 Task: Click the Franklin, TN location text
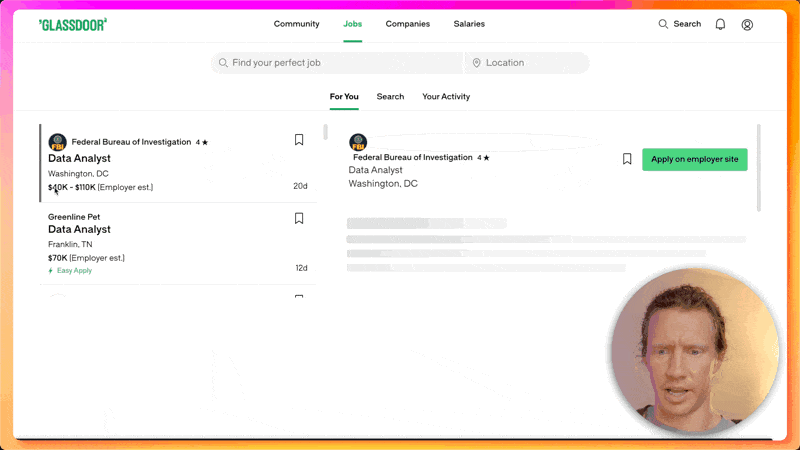[70, 244]
